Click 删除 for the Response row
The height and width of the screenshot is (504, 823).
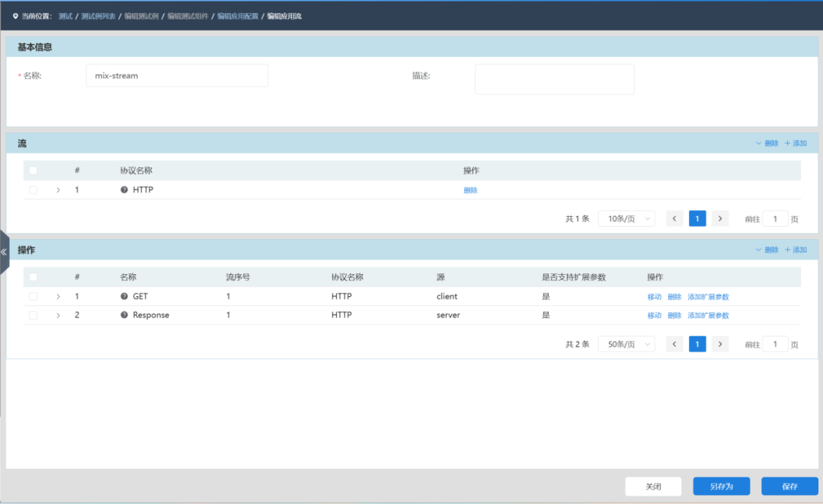click(674, 315)
